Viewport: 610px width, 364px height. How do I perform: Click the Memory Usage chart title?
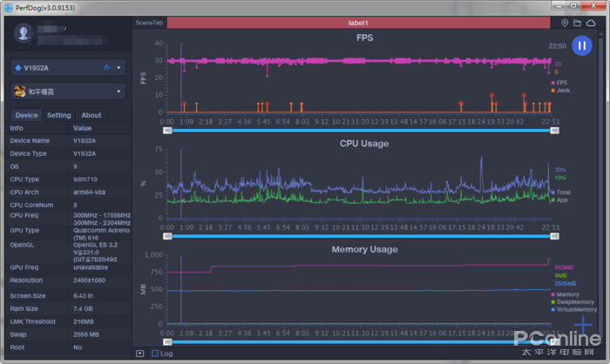pyautogui.click(x=364, y=249)
